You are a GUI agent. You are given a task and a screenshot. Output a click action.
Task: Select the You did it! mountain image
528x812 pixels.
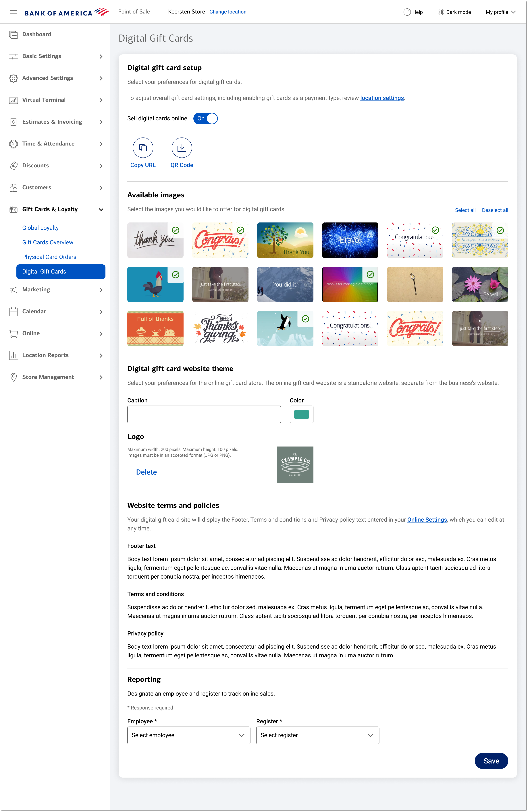click(285, 284)
